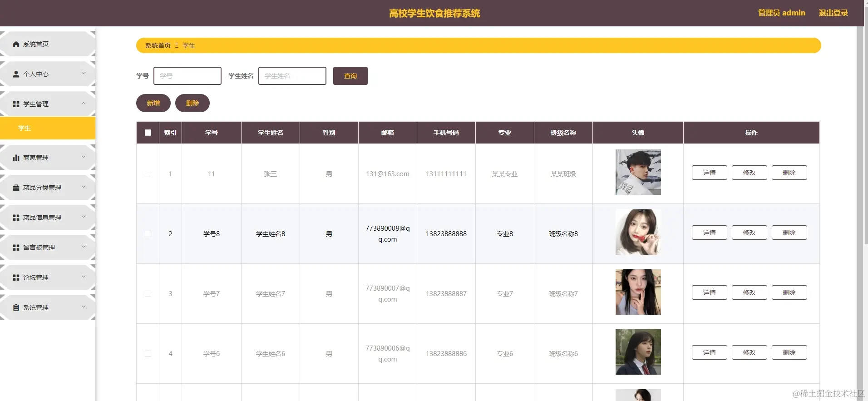Click the 高校学生饮食推荐系统 title

[x=434, y=13]
